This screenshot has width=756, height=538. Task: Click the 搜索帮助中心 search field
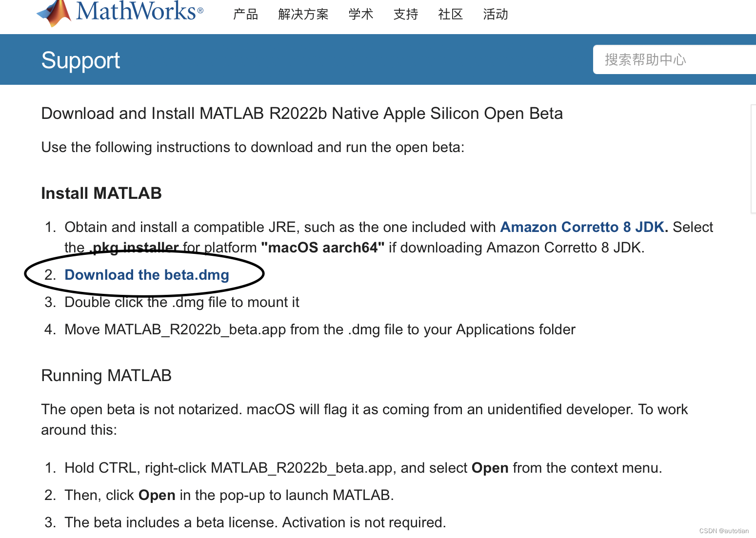[673, 59]
